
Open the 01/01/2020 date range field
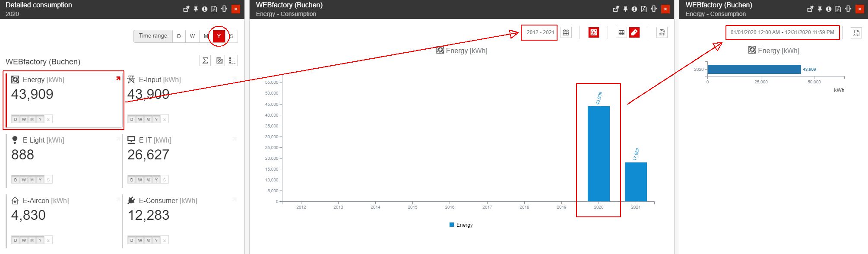(x=782, y=32)
